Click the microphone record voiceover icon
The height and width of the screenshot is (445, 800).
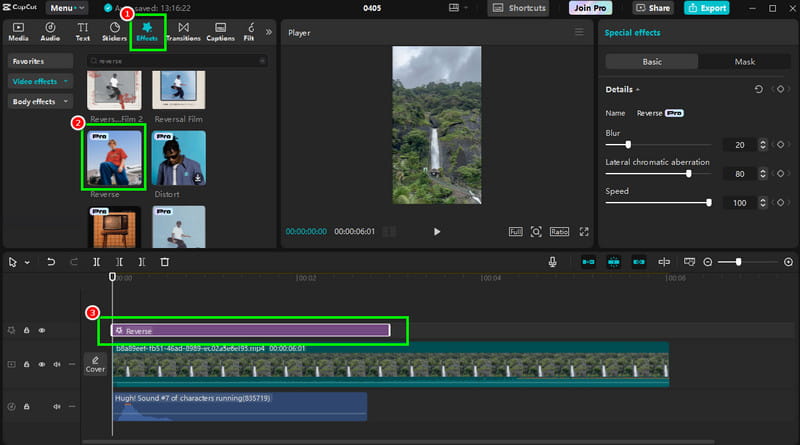[552, 262]
